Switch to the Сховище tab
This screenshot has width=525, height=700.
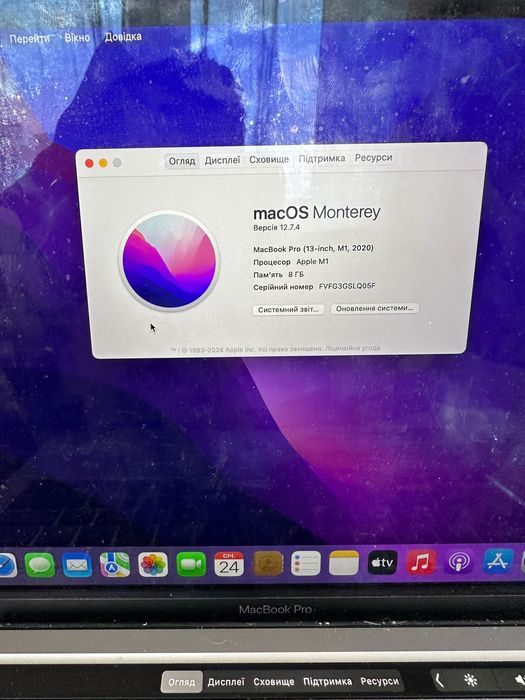pos(269,159)
